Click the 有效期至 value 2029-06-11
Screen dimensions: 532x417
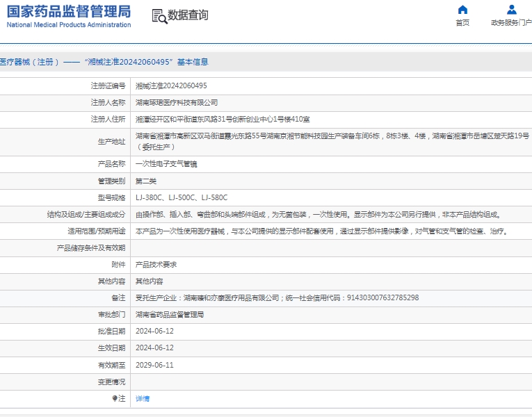[154, 365]
